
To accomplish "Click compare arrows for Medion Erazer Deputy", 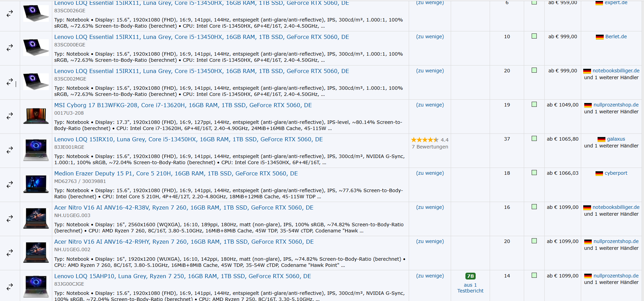I will pyautogui.click(x=10, y=184).
